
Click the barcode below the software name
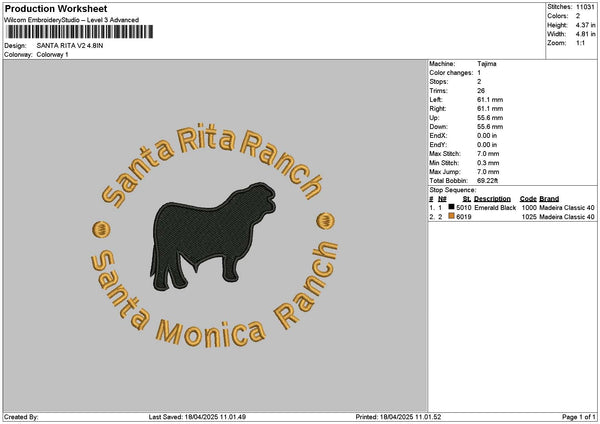click(79, 33)
